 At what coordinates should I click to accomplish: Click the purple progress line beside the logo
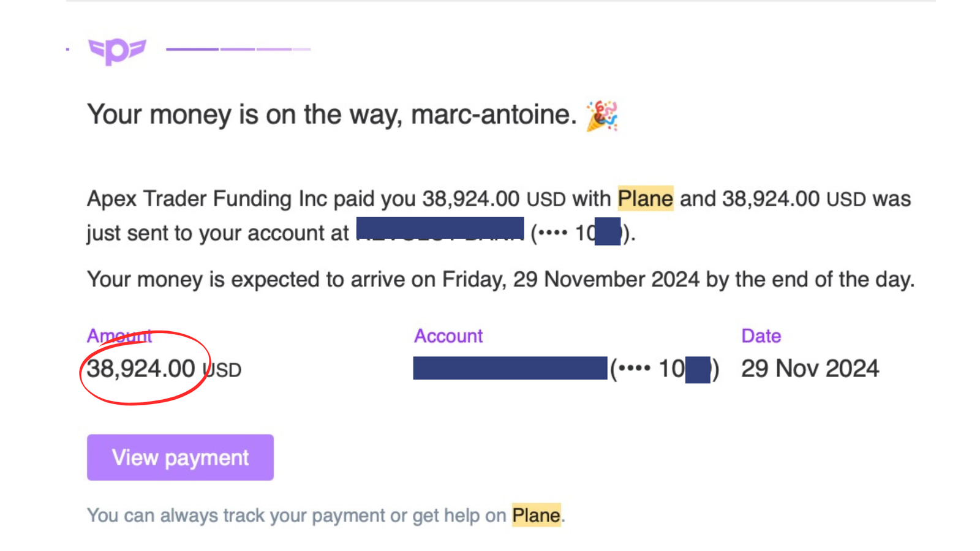click(x=238, y=49)
